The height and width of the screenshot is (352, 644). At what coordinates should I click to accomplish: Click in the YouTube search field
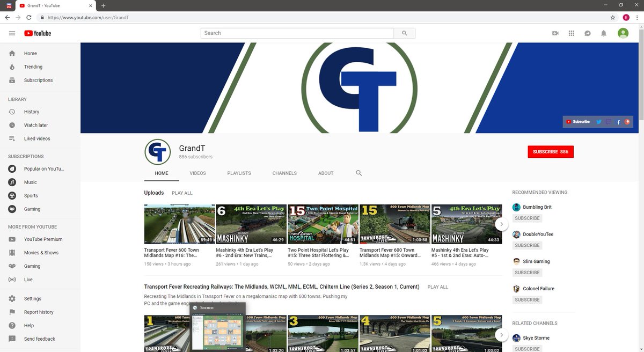pyautogui.click(x=297, y=33)
